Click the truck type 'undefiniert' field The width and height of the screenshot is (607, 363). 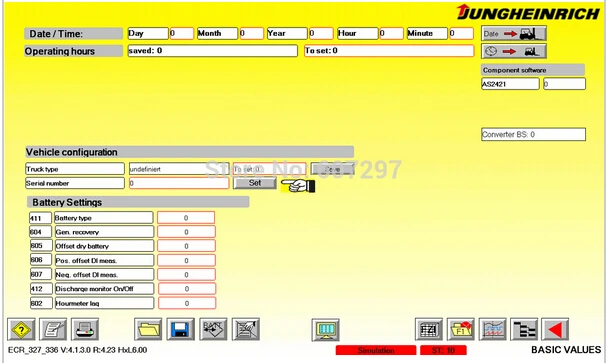[x=179, y=169]
